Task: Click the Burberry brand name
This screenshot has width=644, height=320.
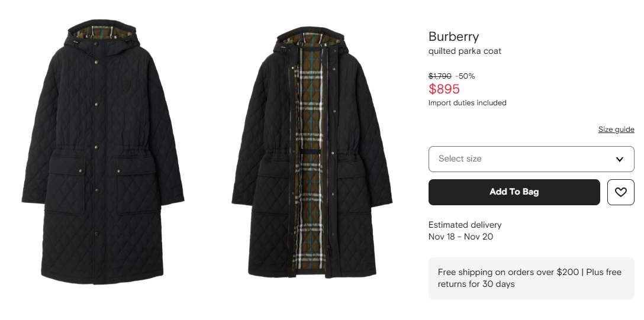Action: 453,37
